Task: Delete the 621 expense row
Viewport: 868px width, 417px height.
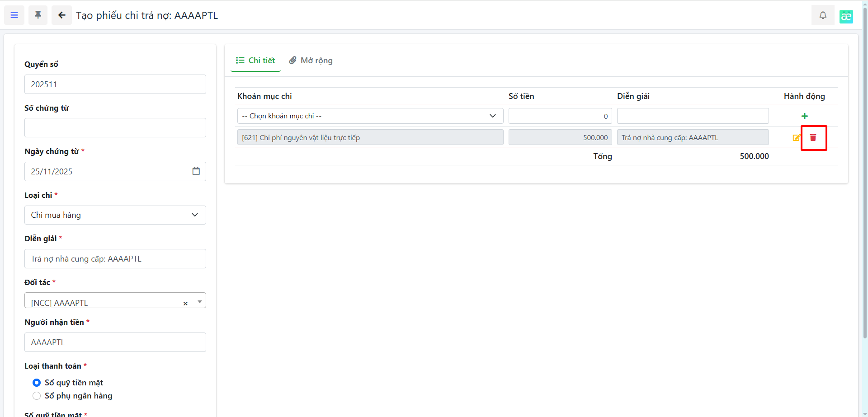Action: [x=813, y=138]
